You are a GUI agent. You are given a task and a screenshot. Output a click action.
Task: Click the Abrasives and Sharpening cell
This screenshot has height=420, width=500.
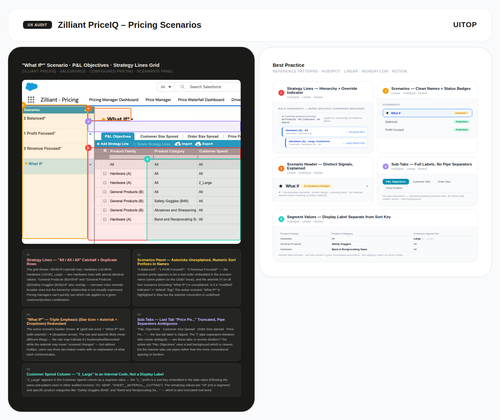175,210
